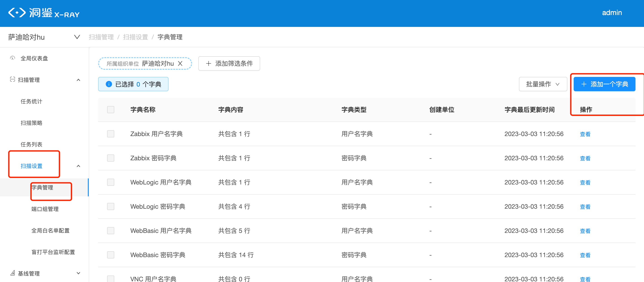Click the dashboard gauge icon
This screenshot has height=282, width=644.
pos(12,58)
